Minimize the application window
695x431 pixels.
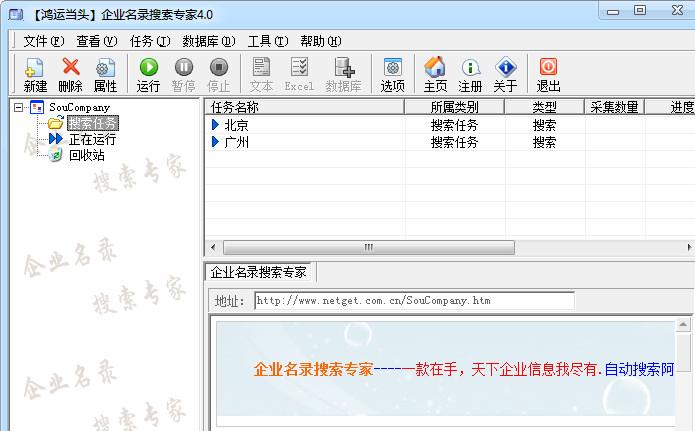pyautogui.click(x=613, y=11)
